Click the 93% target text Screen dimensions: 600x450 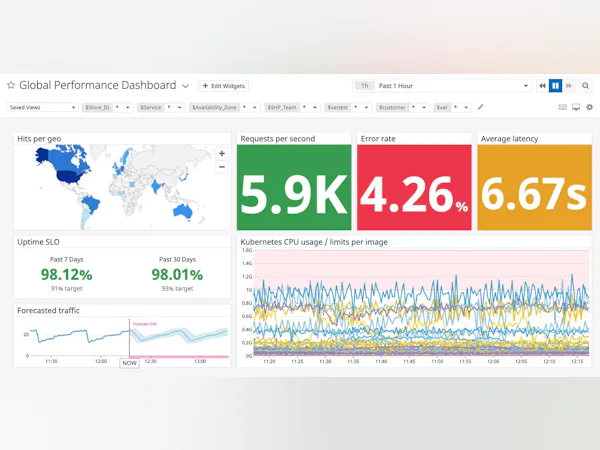coord(177,289)
